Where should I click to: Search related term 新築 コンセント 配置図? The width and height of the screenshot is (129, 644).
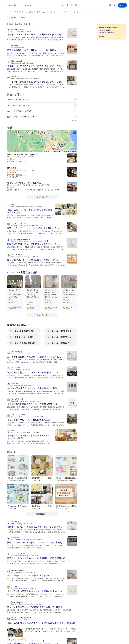click(x=24, y=337)
